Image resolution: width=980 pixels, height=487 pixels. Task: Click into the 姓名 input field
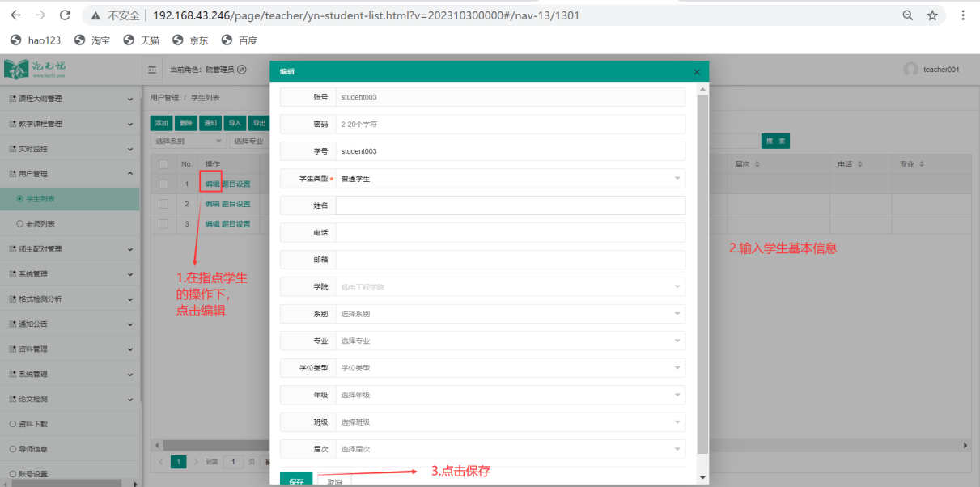pos(510,205)
